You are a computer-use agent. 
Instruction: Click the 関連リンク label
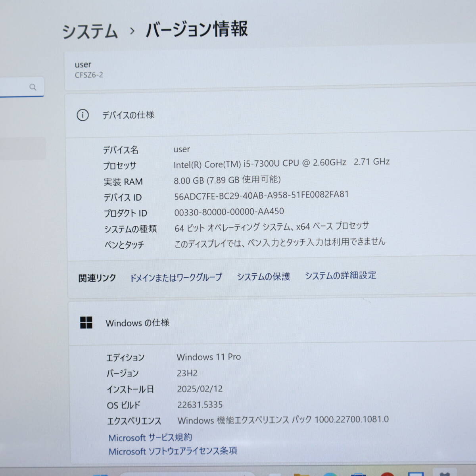97,278
